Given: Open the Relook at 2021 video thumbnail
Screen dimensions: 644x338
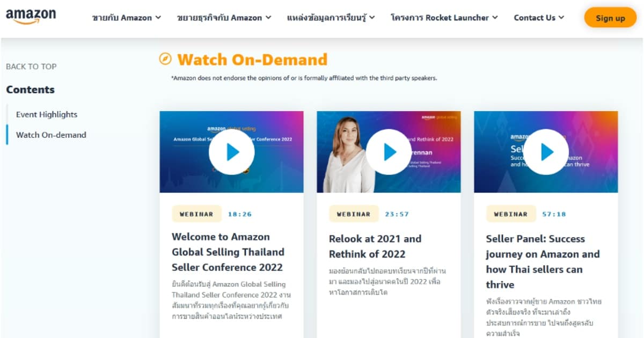Looking at the screenshot, I should [x=389, y=151].
